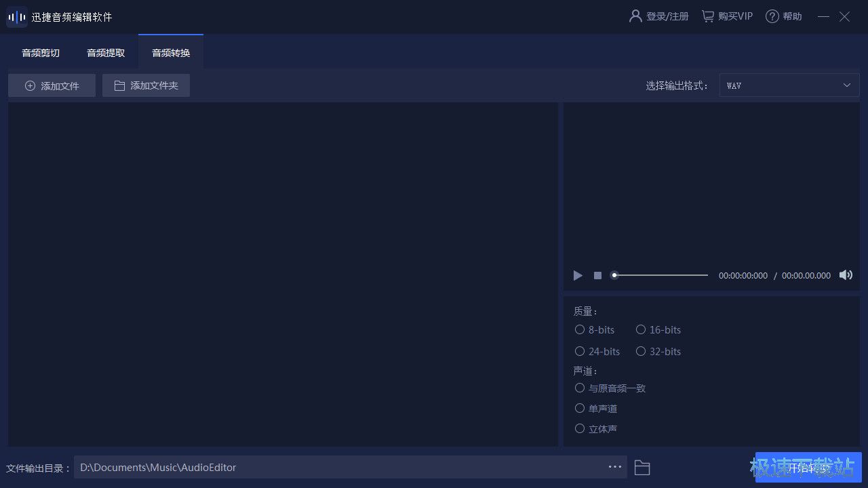Expand the WAV output format dropdown
Image resolution: width=868 pixels, height=488 pixels.
pos(789,85)
